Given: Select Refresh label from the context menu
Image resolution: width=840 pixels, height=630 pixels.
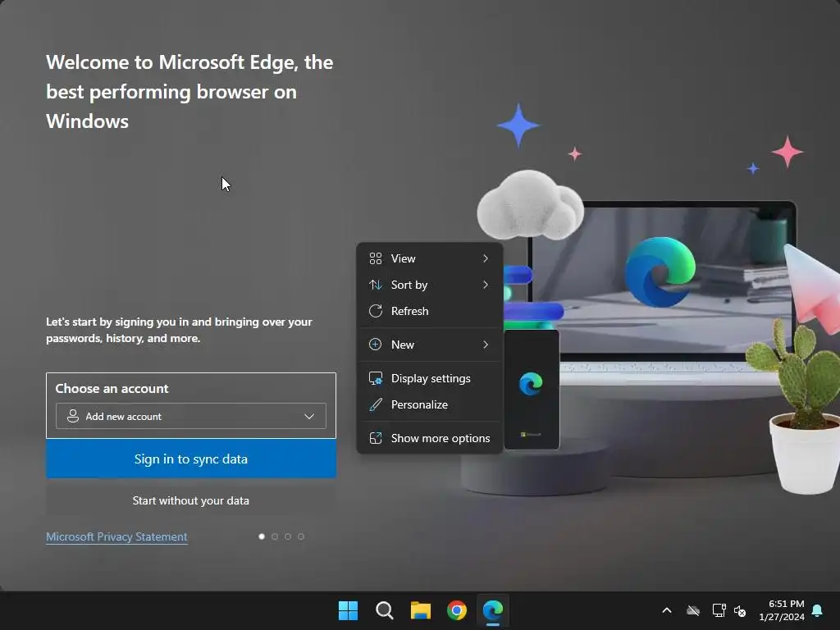Looking at the screenshot, I should pyautogui.click(x=410, y=311).
